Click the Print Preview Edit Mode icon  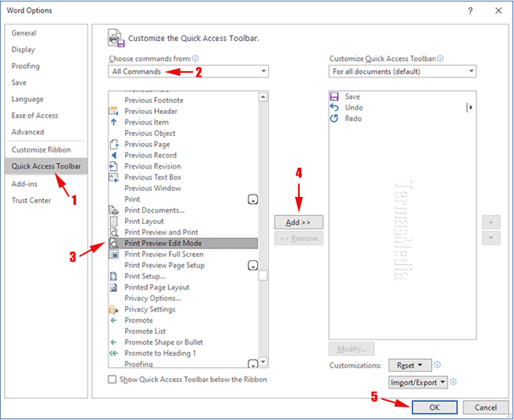click(114, 244)
